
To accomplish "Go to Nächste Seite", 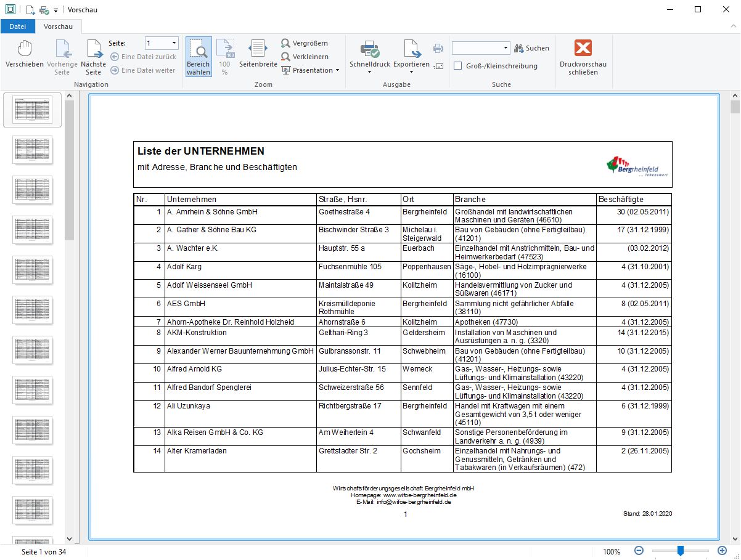I will click(93, 55).
